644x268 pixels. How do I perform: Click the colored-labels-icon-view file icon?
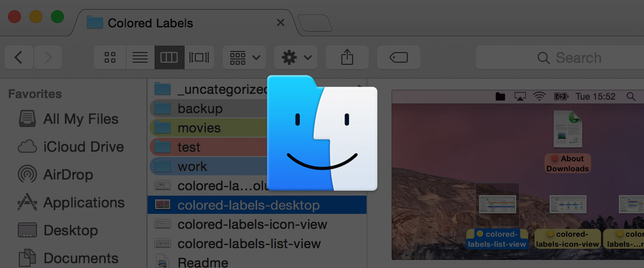(x=163, y=224)
